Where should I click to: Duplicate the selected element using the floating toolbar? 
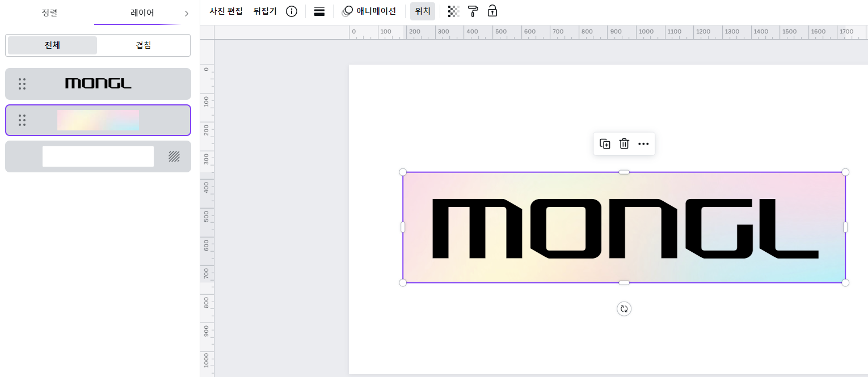pos(605,144)
